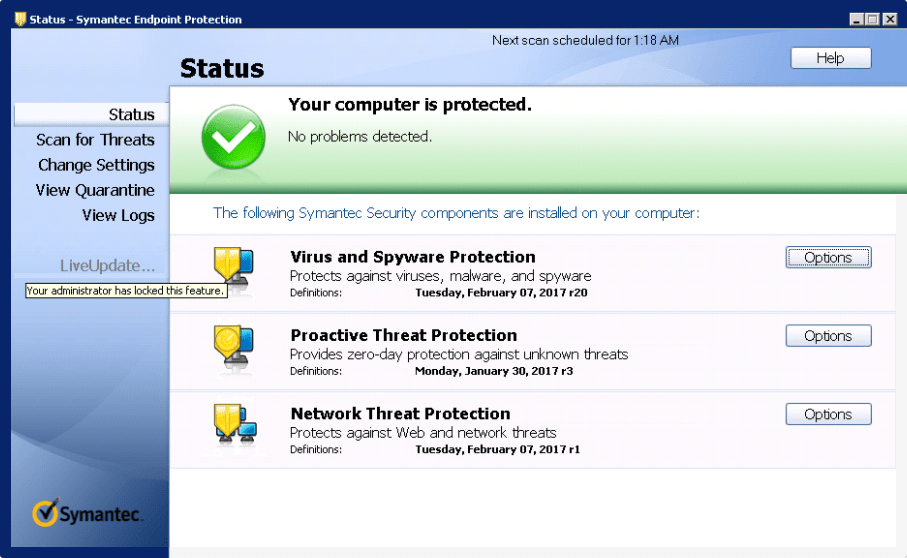Screen dimensions: 907x558
Task: Open Options for Proactive Threat Protection
Action: [x=828, y=336]
